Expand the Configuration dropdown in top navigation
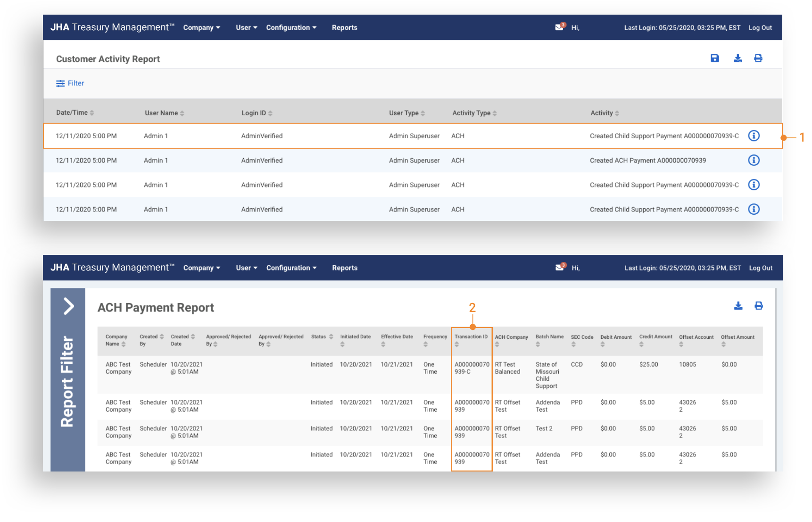Image resolution: width=812 pixels, height=522 pixels. pos(291,28)
